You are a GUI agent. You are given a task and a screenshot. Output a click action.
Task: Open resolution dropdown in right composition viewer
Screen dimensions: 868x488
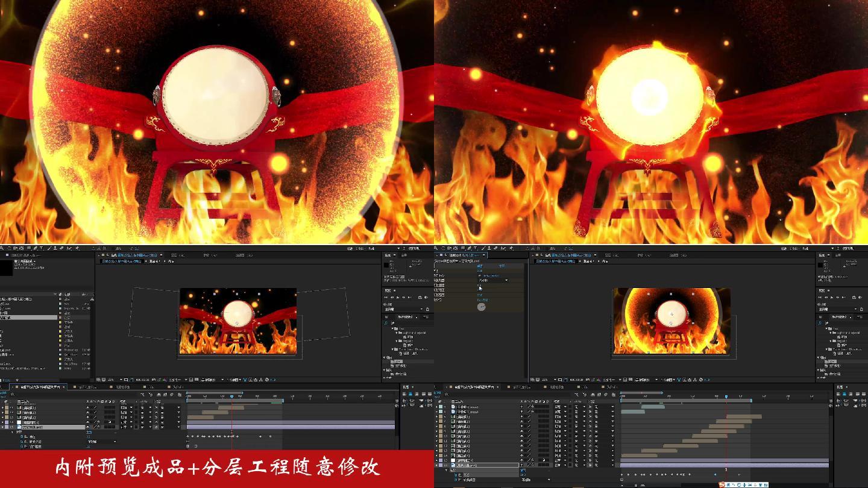[x=611, y=380]
